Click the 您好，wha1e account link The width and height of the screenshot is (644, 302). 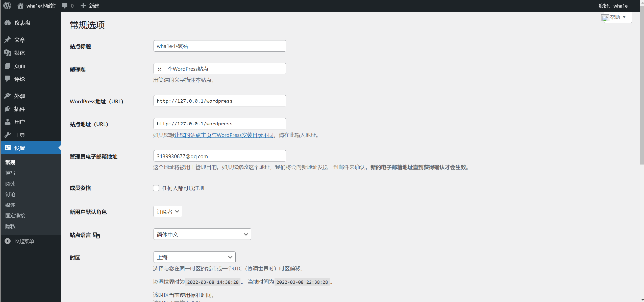tap(613, 6)
